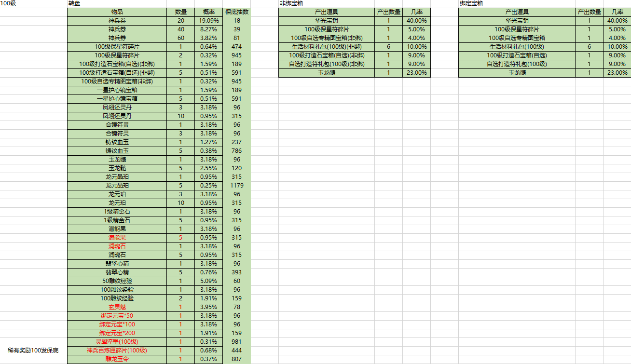The image size is (631, 364).
Task: Select the 474 guarantee draws cell
Action: coord(236,47)
